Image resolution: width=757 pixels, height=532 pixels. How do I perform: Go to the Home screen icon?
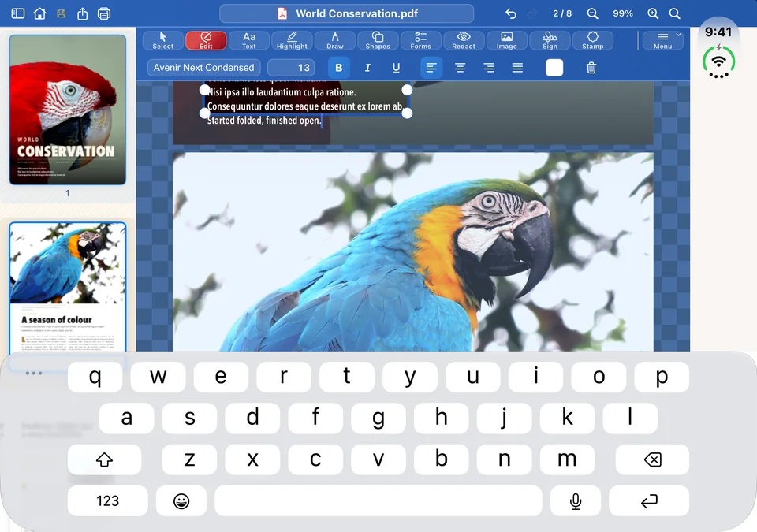(x=39, y=13)
